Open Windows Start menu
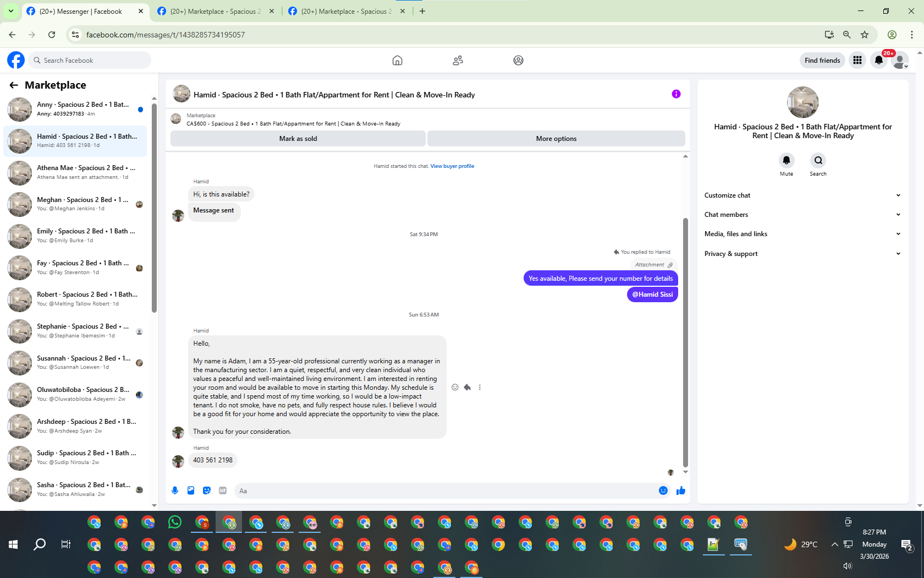 point(13,544)
